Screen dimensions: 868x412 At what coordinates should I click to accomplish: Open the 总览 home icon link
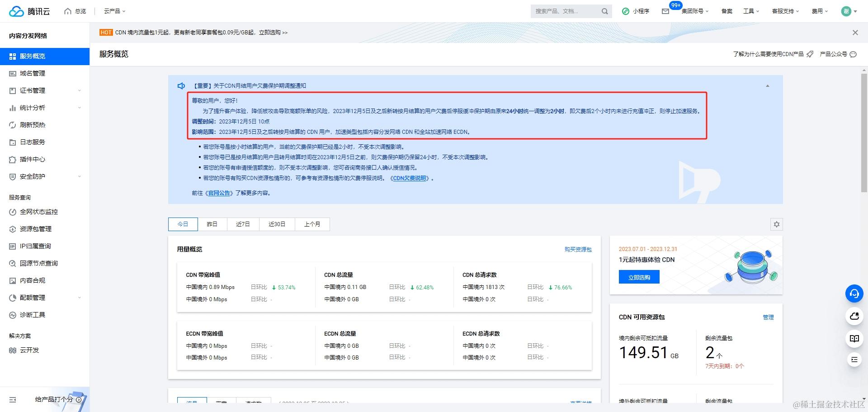click(68, 11)
